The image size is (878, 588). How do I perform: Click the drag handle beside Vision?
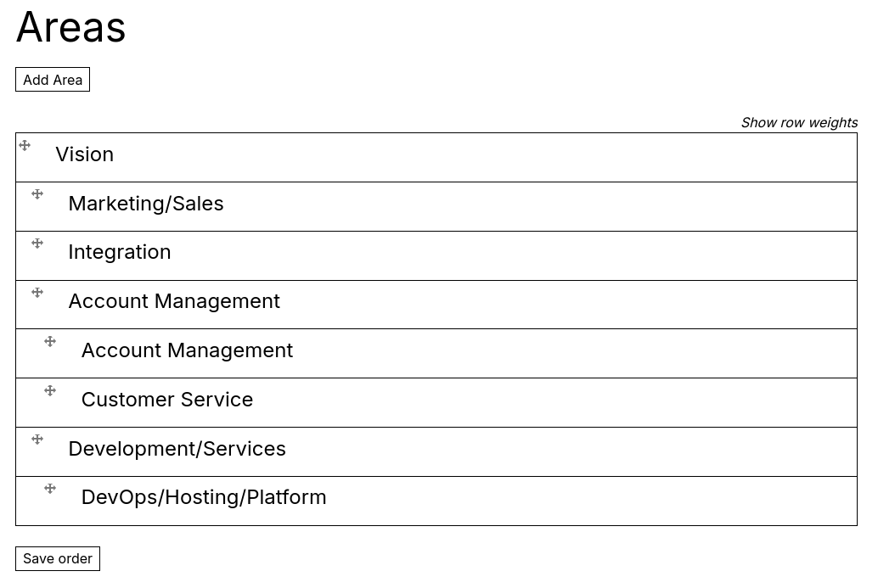pos(25,145)
